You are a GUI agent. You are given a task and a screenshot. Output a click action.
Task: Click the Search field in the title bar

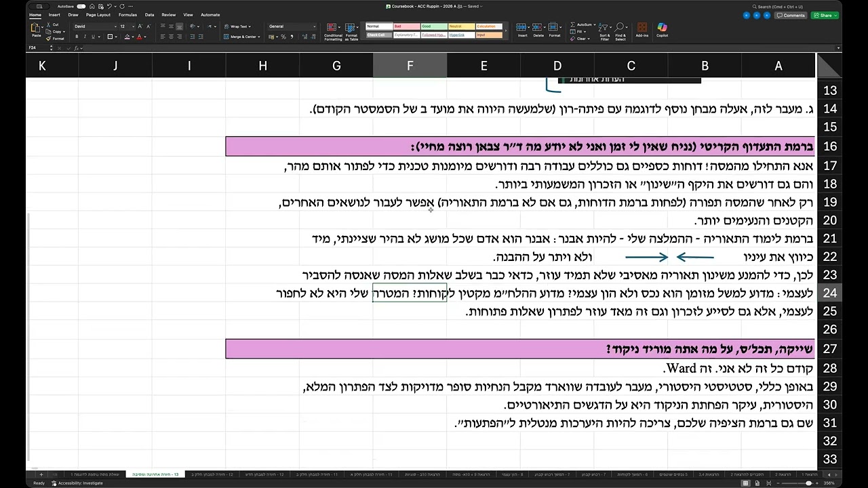coord(779,6)
